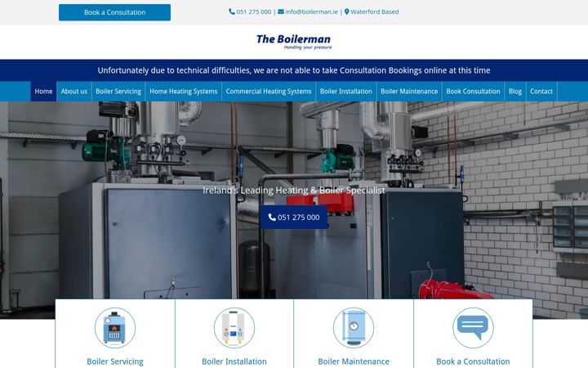Select the technical difficulties notice banner text
Screen dimensions: 588x368
point(294,70)
